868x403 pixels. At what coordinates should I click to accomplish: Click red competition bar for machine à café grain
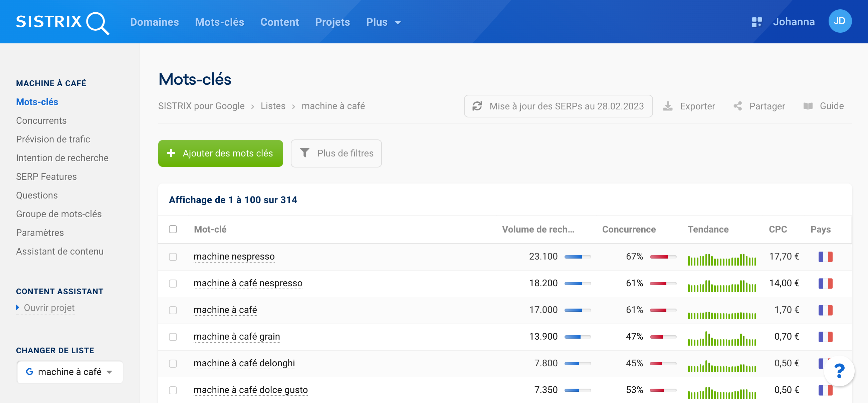tap(663, 337)
